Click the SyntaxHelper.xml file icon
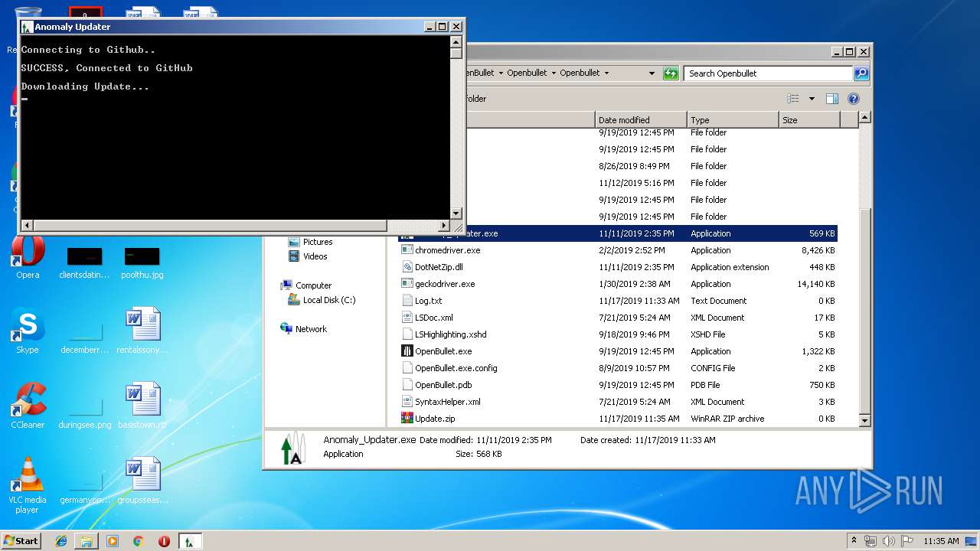The image size is (980, 551). (x=407, y=402)
